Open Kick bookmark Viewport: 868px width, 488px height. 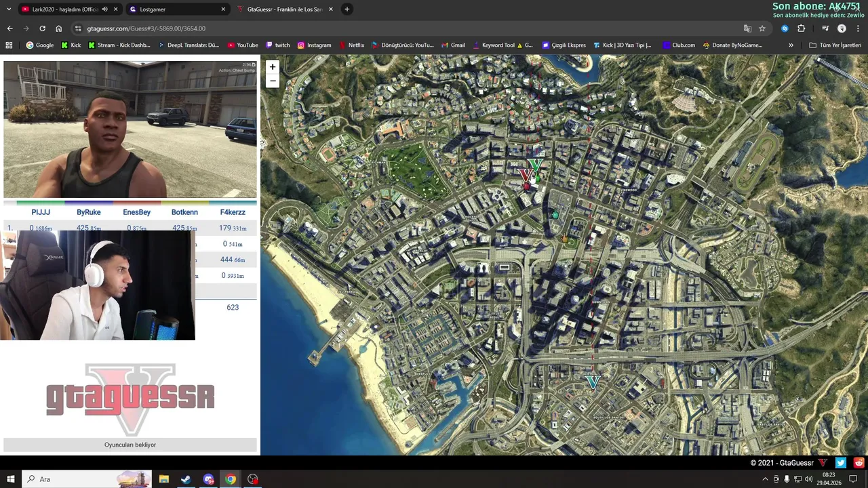click(71, 45)
